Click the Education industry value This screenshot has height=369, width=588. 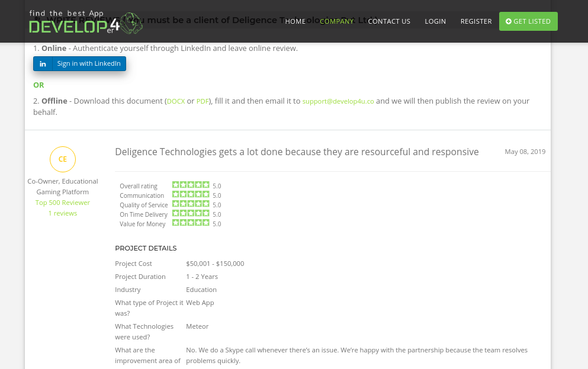coord(201,290)
